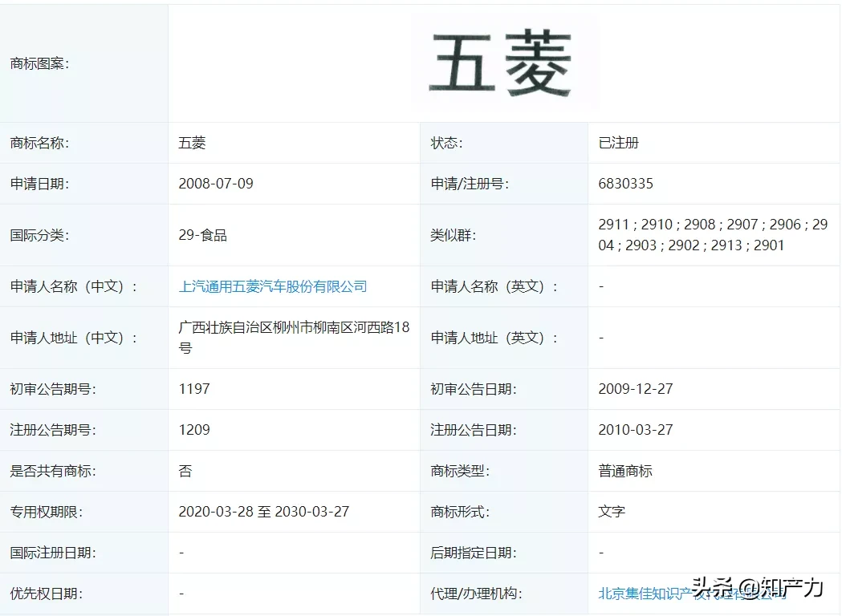Select the 申请人地址（中文） label
Image resolution: width=842 pixels, height=616 pixels.
point(74,338)
